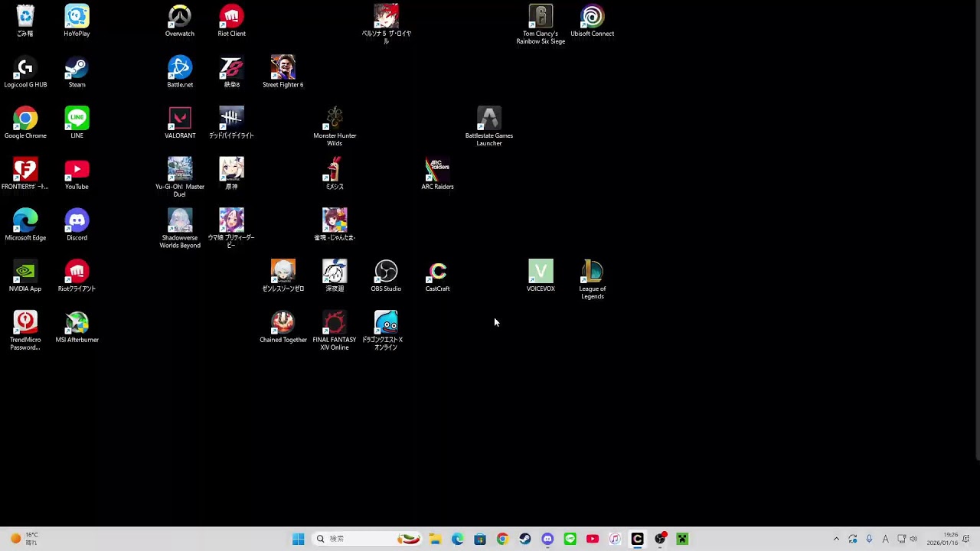
Task: Open Minecraft creeper icon on the taskbar
Action: pos(682,539)
